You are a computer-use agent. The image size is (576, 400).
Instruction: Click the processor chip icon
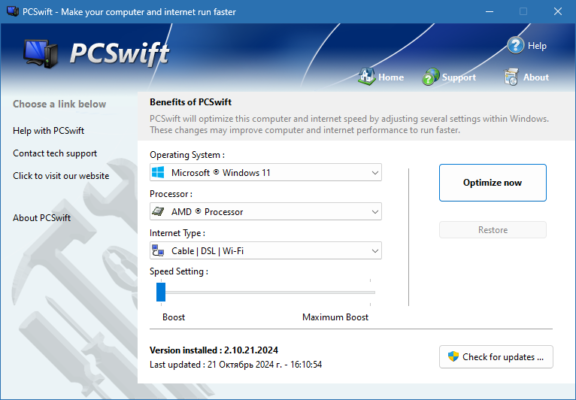tap(158, 212)
